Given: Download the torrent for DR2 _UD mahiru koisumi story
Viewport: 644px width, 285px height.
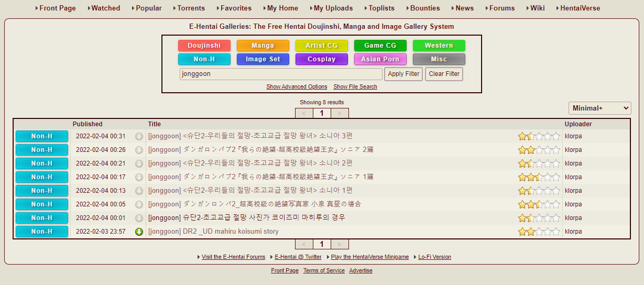Looking at the screenshot, I should pyautogui.click(x=139, y=232).
